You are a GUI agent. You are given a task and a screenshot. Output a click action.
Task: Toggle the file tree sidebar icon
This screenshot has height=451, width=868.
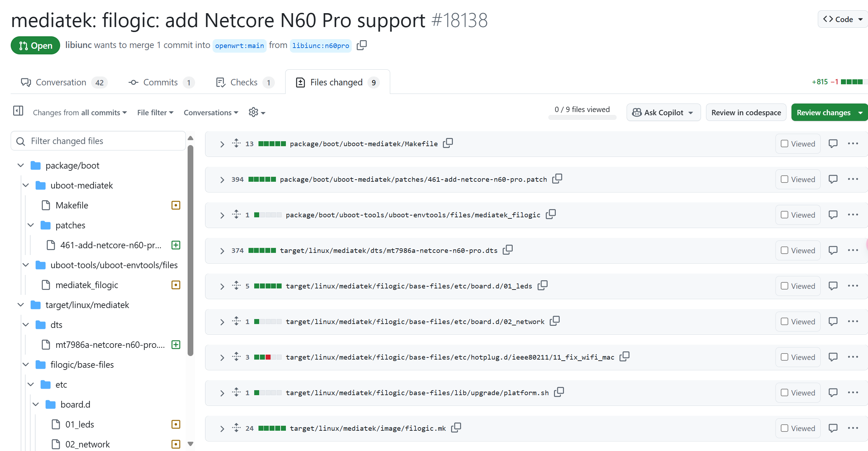click(x=18, y=111)
